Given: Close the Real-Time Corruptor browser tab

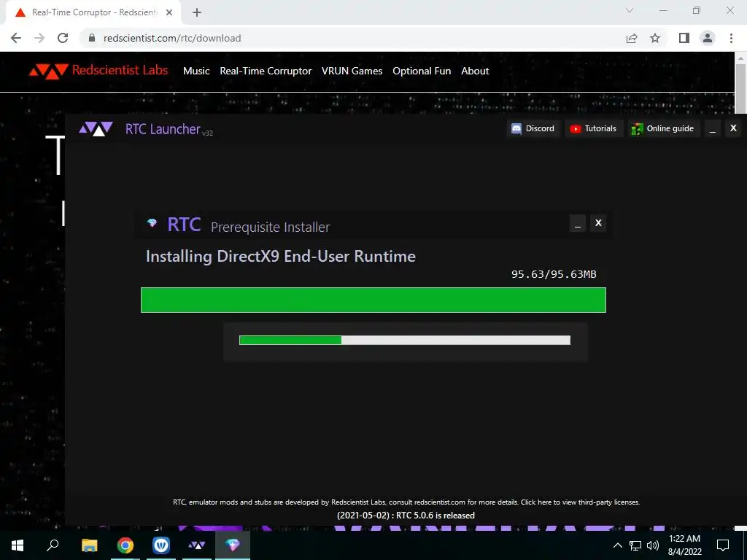Looking at the screenshot, I should pyautogui.click(x=169, y=13).
